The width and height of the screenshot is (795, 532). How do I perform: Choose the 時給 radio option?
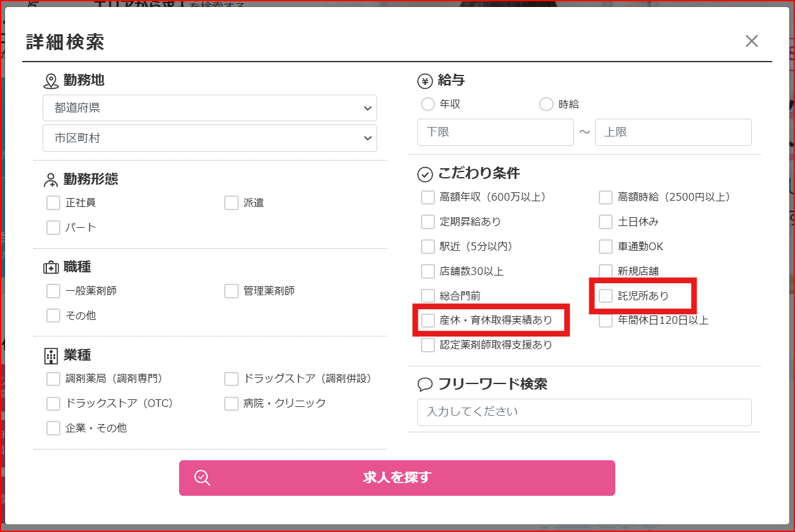546,104
